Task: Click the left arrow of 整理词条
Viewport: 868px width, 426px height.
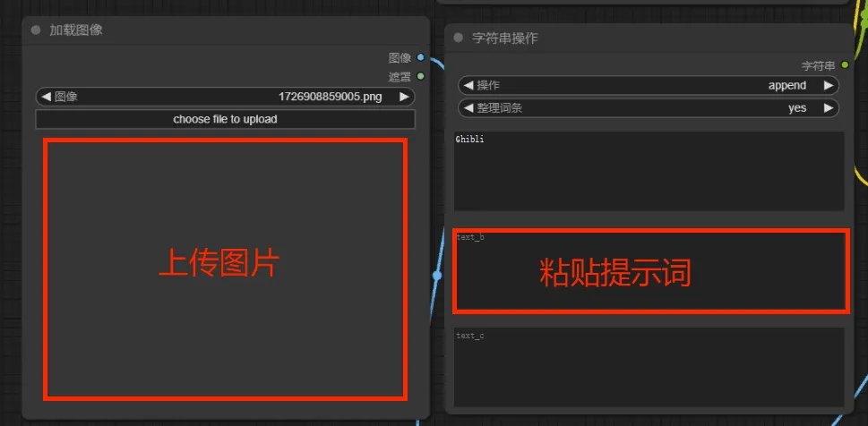Action: click(467, 108)
